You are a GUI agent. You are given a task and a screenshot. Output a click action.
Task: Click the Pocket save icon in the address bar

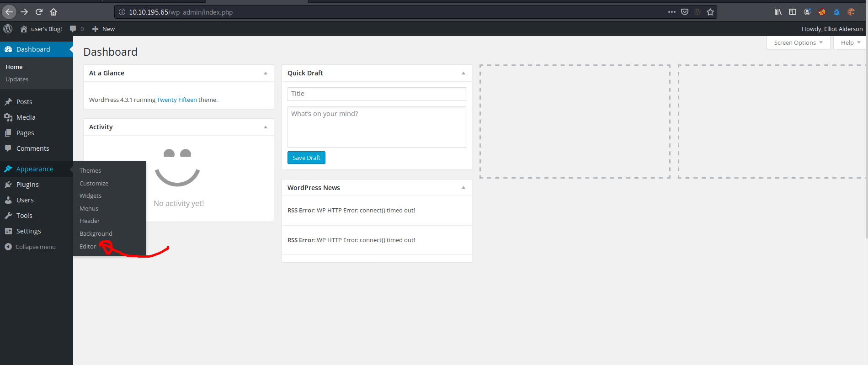click(x=685, y=12)
